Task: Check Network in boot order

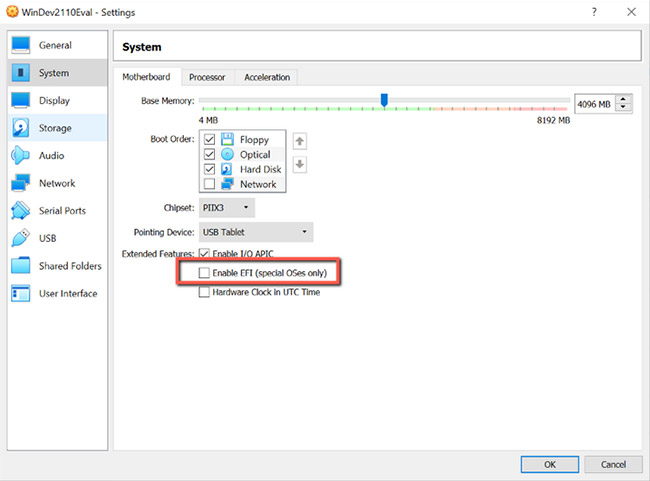Action: tap(209, 184)
